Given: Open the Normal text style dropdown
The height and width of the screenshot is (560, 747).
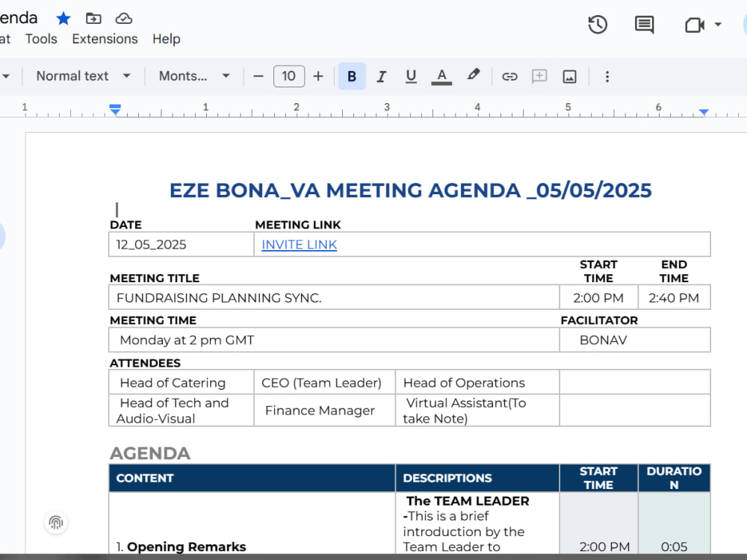Looking at the screenshot, I should 84,76.
